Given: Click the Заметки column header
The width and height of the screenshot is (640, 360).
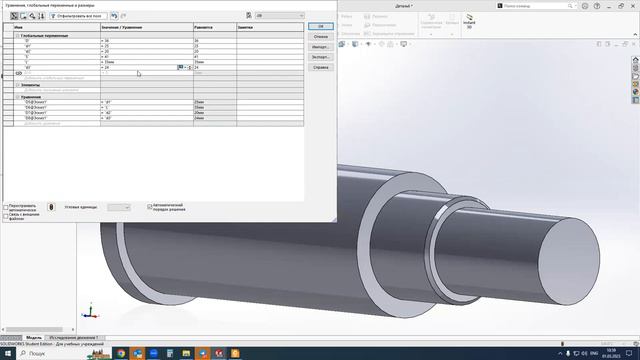Looking at the screenshot, I should 270,27.
